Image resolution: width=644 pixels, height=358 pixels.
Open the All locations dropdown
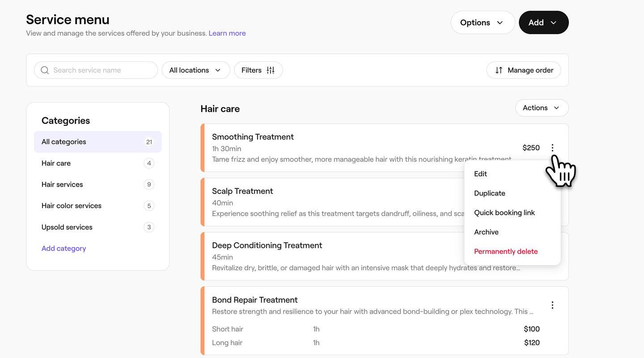click(195, 70)
